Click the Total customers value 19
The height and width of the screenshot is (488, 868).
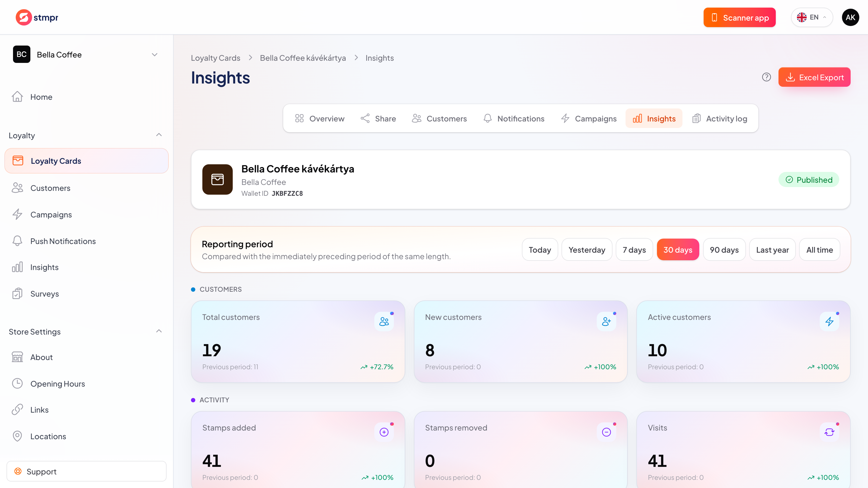[x=212, y=350]
